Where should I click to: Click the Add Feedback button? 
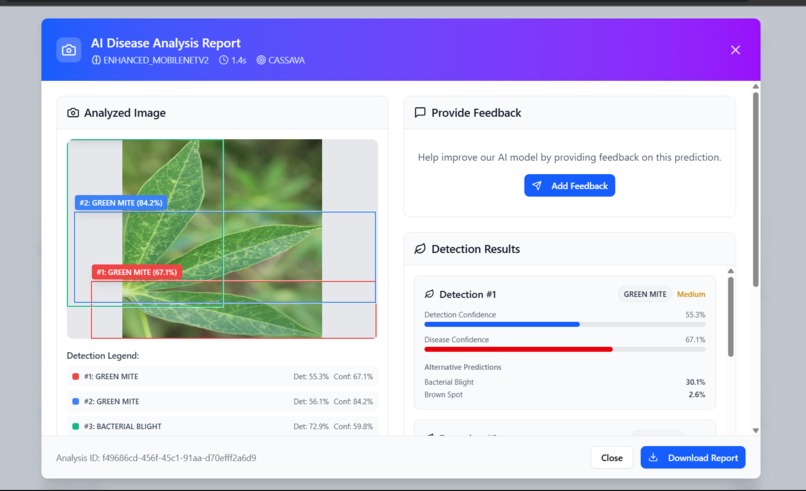click(570, 186)
